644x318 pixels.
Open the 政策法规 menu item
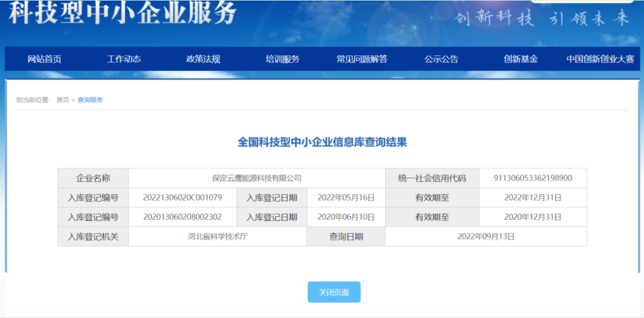(203, 59)
